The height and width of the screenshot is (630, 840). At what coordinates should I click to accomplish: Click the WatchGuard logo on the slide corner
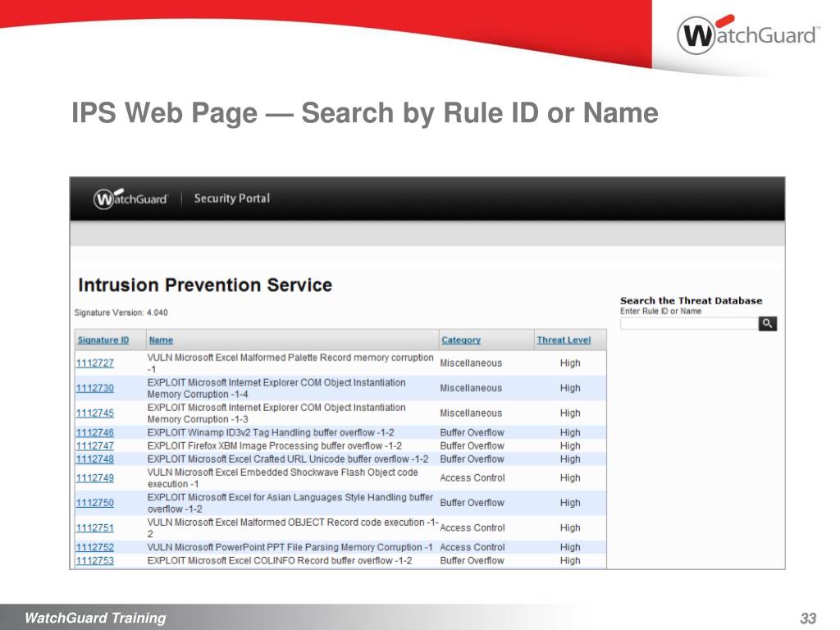click(x=748, y=34)
